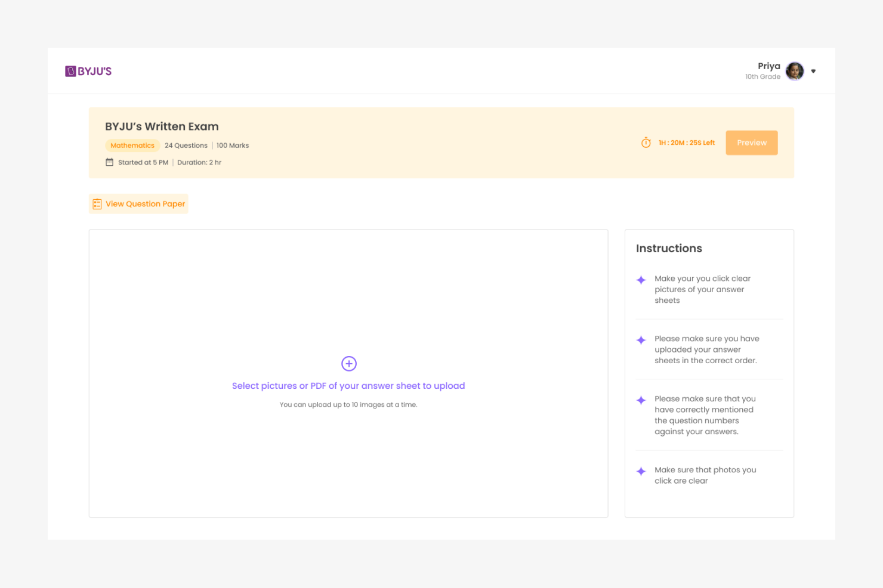Screen dimensions: 883x588
Task: Click the 24 Questions label
Action: click(186, 146)
